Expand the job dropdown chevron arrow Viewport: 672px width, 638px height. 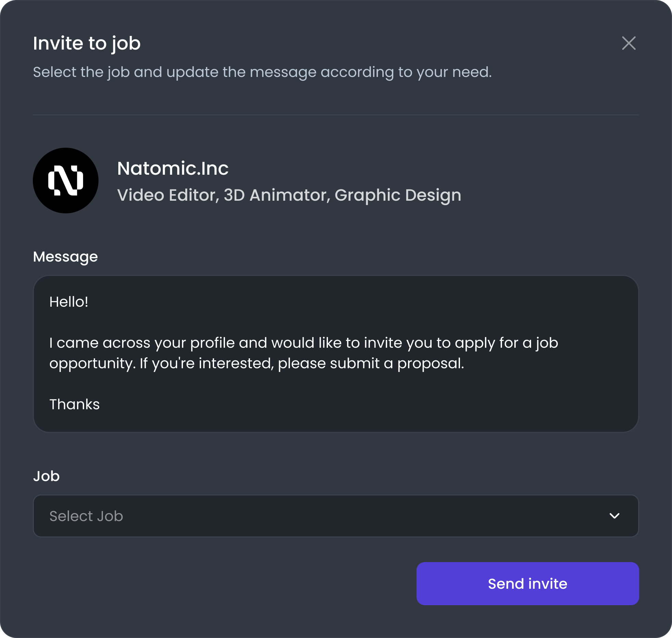coord(615,516)
